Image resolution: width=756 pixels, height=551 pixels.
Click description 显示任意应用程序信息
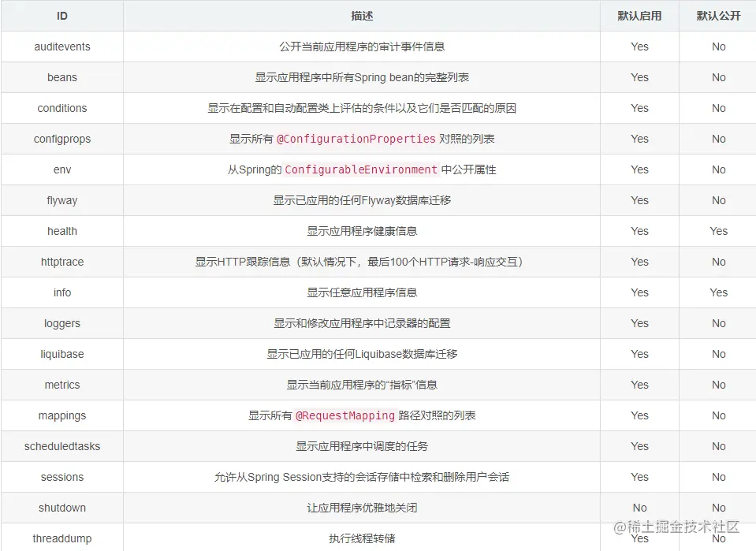362,292
